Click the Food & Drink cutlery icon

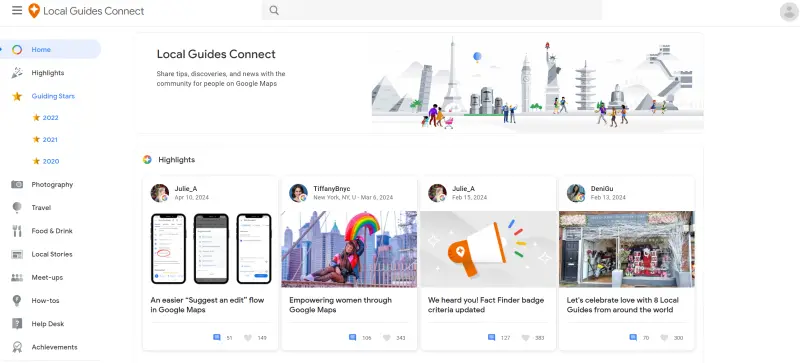point(17,231)
